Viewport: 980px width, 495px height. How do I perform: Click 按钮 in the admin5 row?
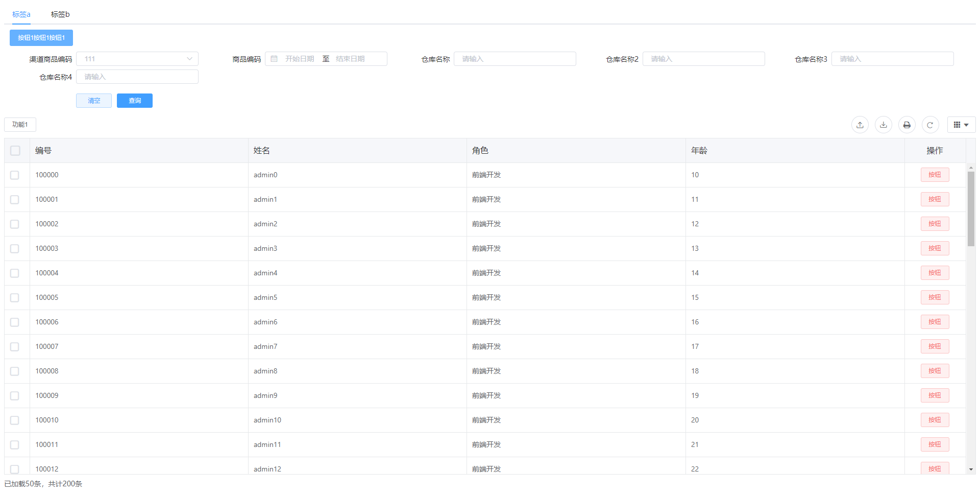pyautogui.click(x=935, y=297)
